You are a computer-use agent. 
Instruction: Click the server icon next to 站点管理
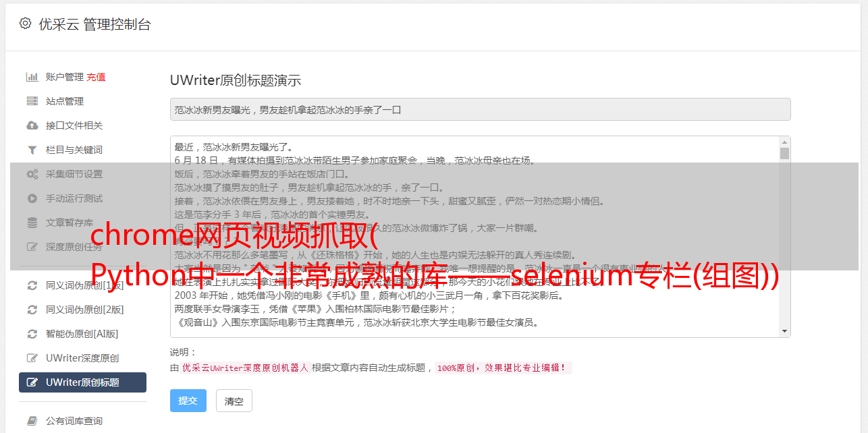coord(32,101)
